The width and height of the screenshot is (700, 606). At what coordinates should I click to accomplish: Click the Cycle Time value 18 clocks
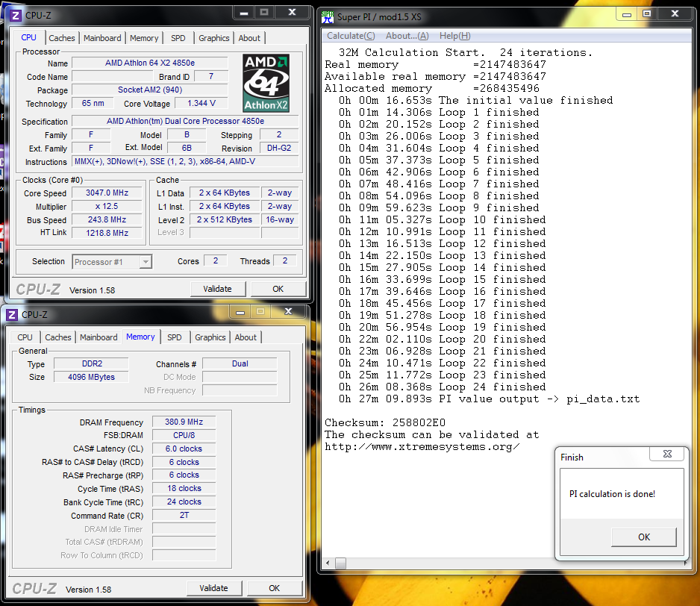point(184,489)
